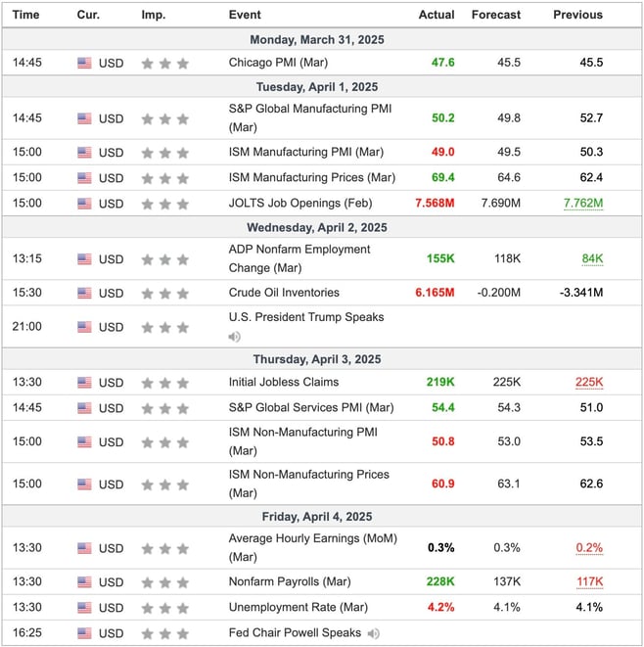Open Nonfarm Payrolls (Mar) event
The height and width of the screenshot is (647, 644).
(x=290, y=581)
